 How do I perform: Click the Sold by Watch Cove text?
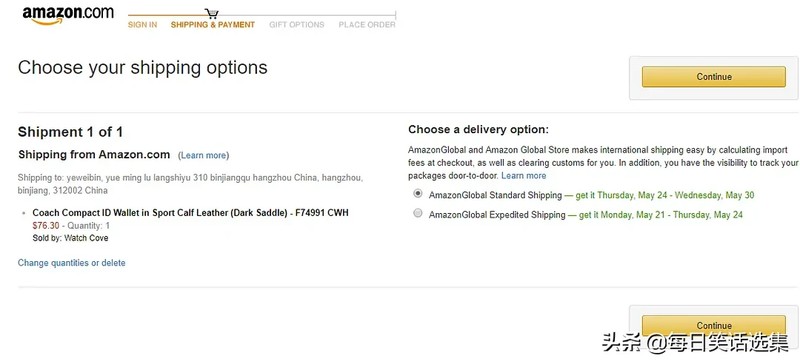[70, 238]
